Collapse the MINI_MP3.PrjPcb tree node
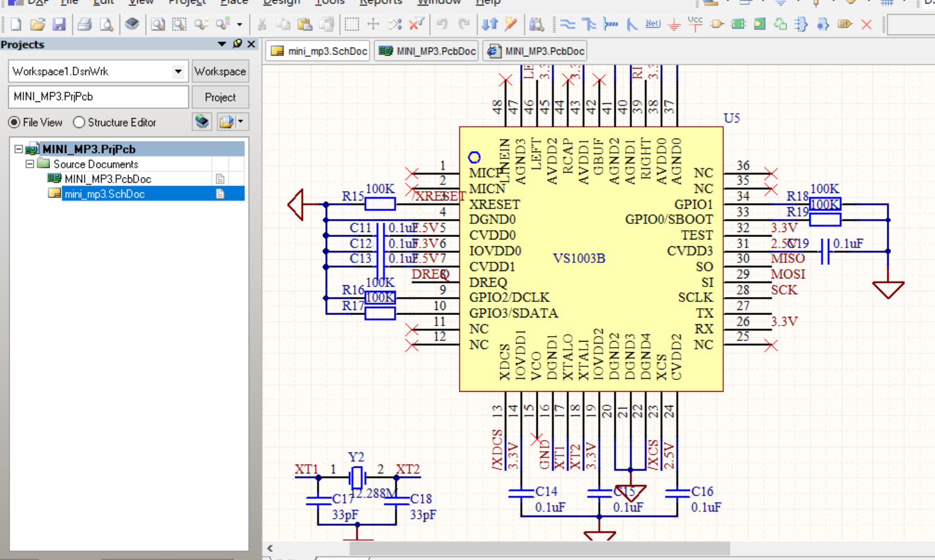935x560 pixels. point(19,149)
